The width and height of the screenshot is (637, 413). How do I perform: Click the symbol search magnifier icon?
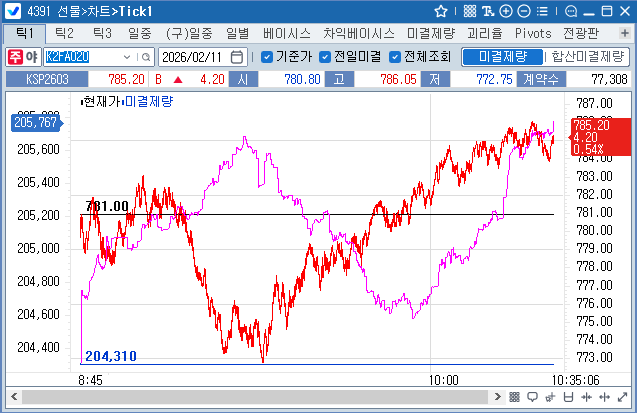(145, 57)
